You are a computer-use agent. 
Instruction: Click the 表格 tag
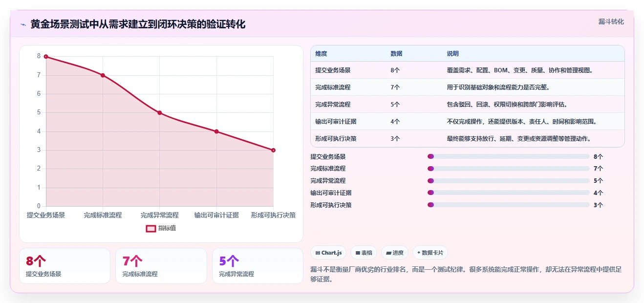(364, 253)
